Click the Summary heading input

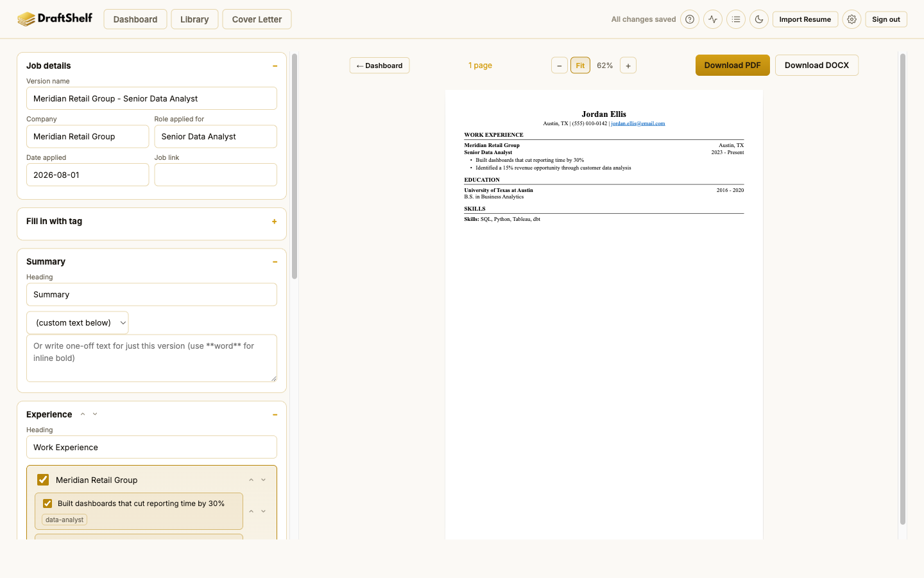point(151,294)
